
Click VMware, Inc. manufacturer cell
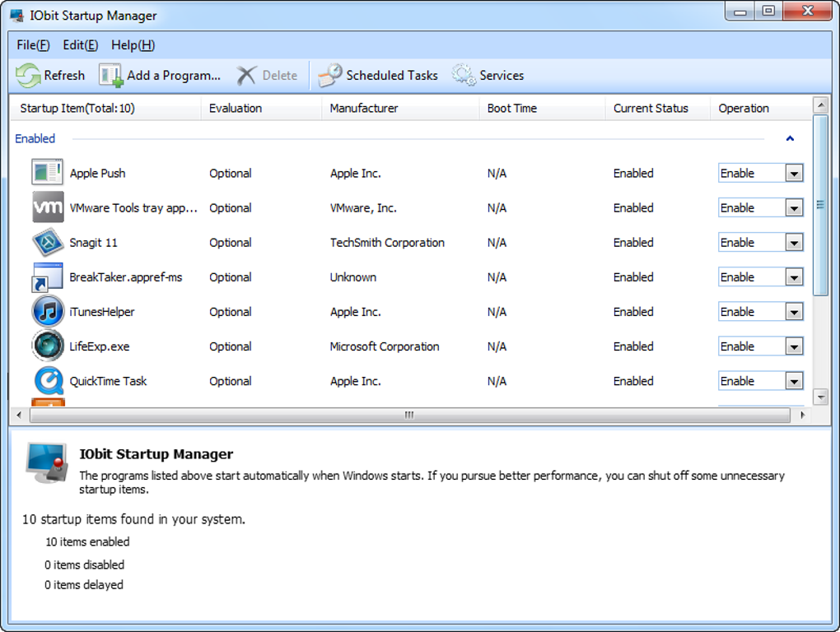coord(363,208)
